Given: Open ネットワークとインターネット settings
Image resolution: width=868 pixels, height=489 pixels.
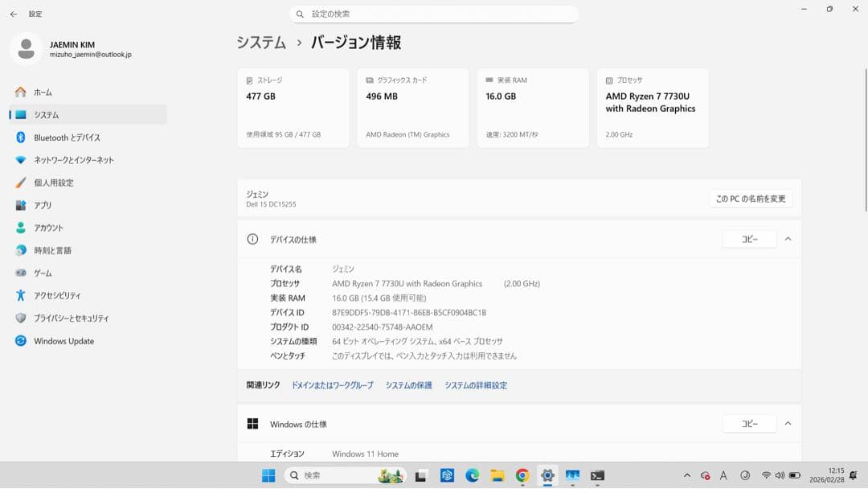Looking at the screenshot, I should tap(88, 160).
